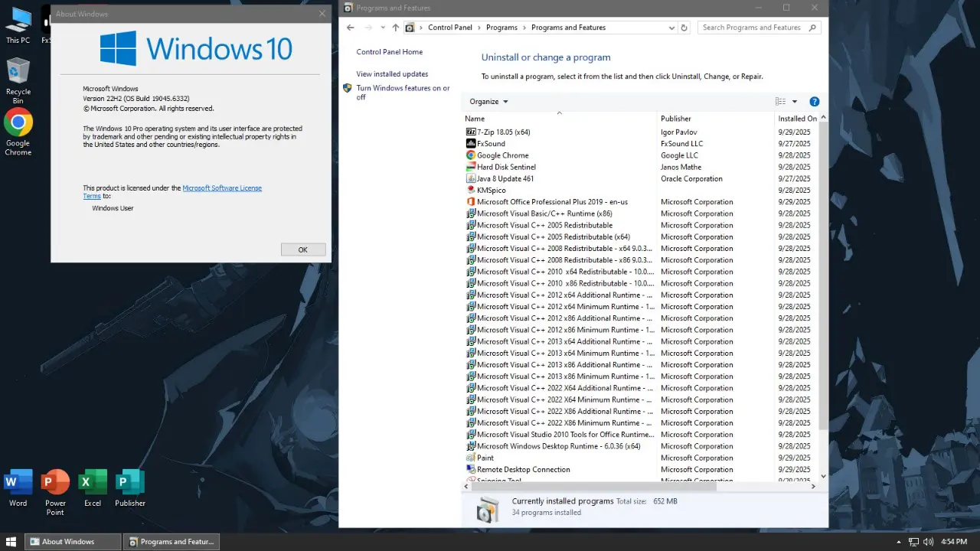Open the Recycle Bin desktop icon
The image size is (980, 551).
tap(18, 81)
